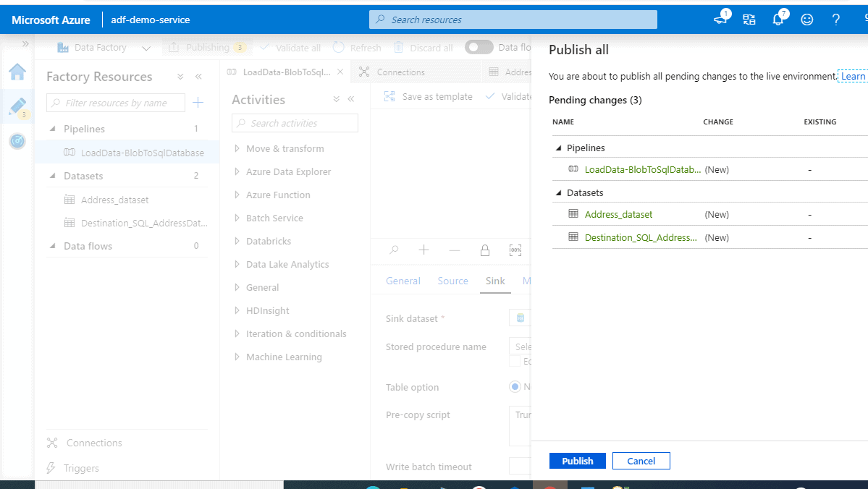Click the add new resource plus icon

click(x=198, y=103)
